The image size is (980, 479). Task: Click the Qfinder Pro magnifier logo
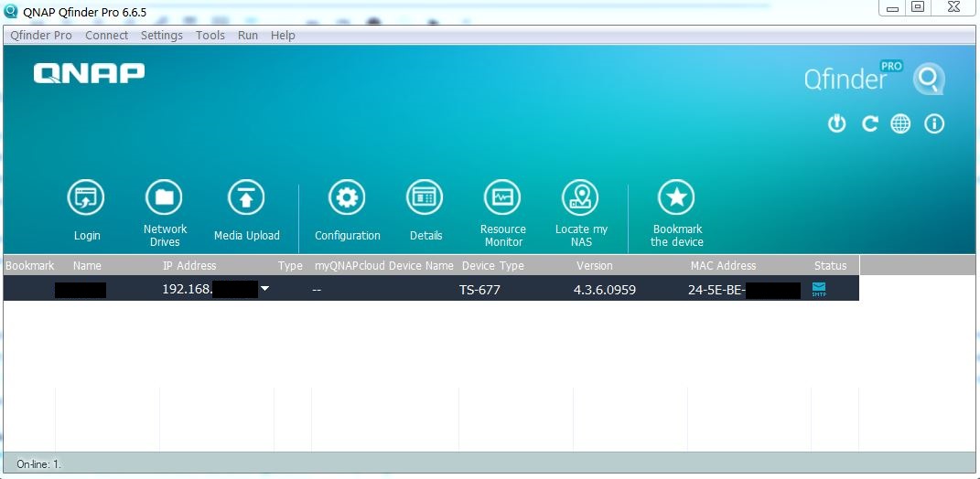pos(929,79)
